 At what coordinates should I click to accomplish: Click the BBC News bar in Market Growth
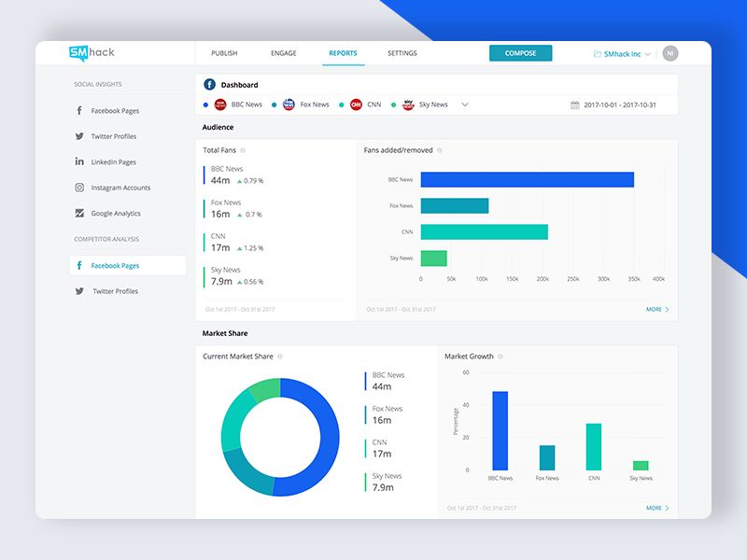coord(500,430)
